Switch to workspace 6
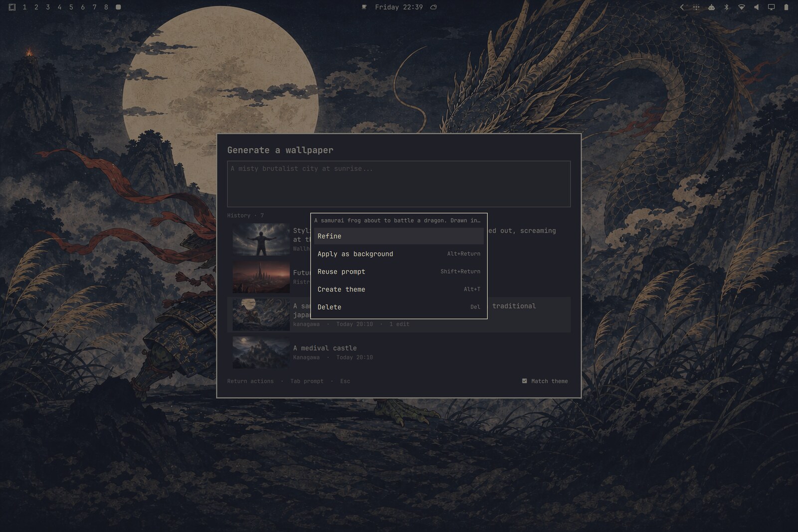This screenshot has height=532, width=798. [83, 7]
